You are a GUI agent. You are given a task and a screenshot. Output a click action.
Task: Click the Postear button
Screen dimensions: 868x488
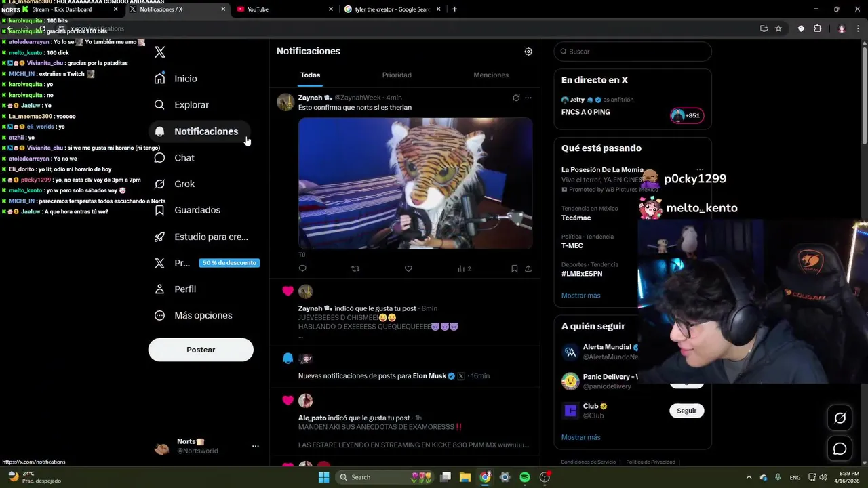click(201, 350)
